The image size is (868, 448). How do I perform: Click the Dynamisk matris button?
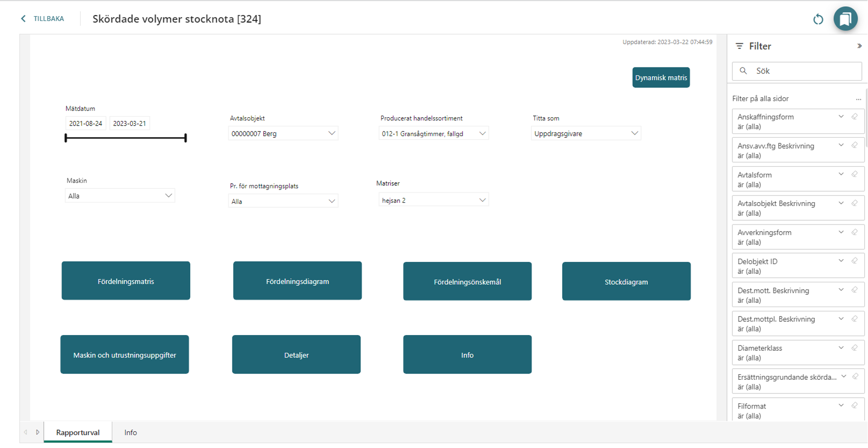pos(661,78)
